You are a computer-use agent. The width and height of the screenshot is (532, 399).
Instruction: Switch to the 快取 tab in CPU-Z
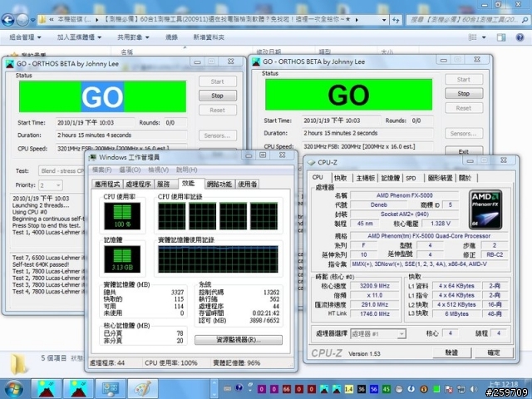coord(340,178)
